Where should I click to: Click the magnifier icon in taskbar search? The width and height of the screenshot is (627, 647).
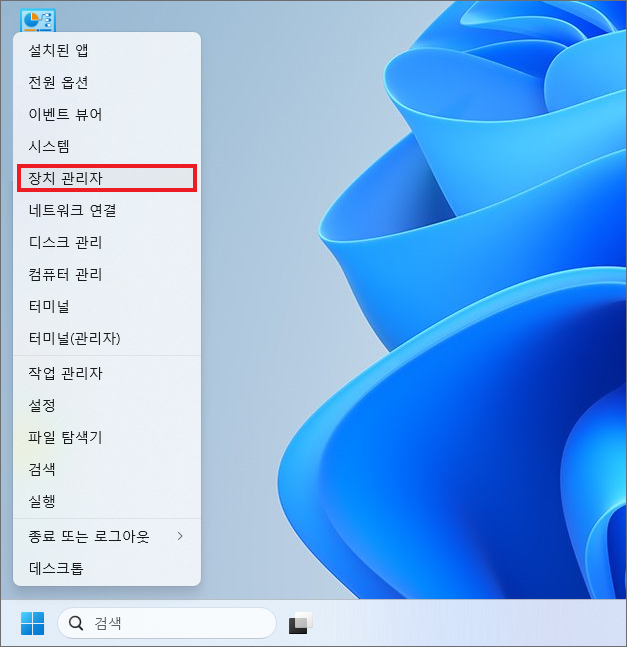coord(76,623)
